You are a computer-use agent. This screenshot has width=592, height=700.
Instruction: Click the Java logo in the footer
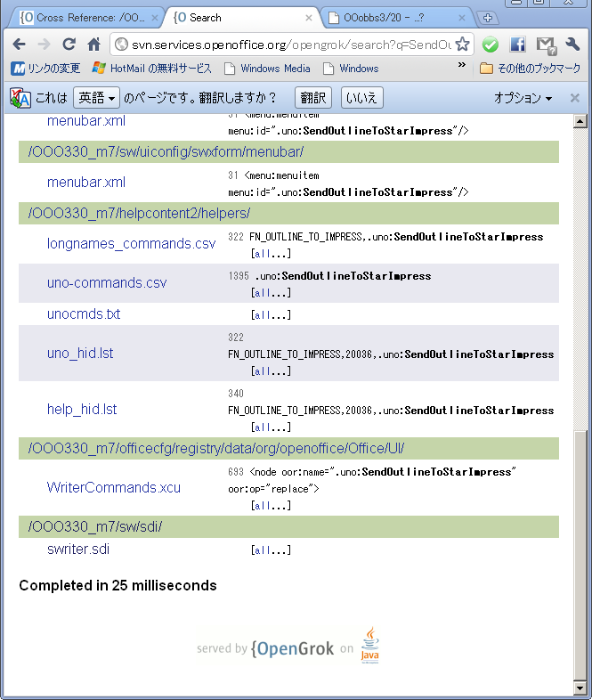(369, 645)
